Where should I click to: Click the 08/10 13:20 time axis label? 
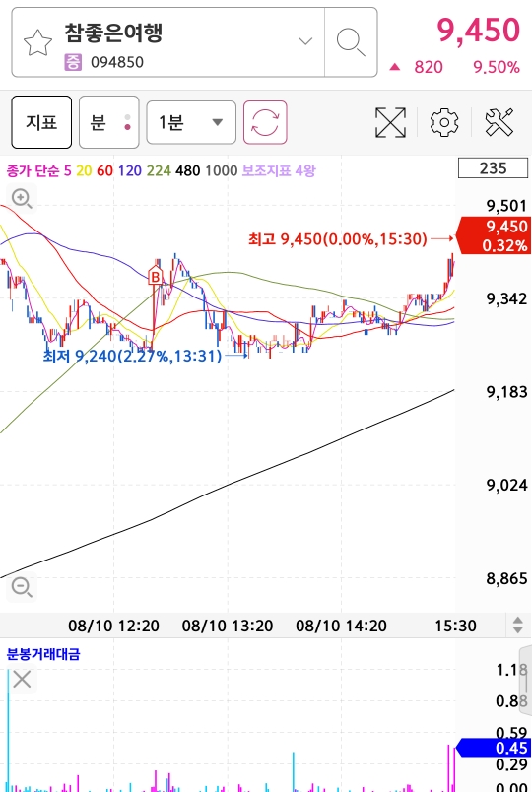(x=228, y=626)
